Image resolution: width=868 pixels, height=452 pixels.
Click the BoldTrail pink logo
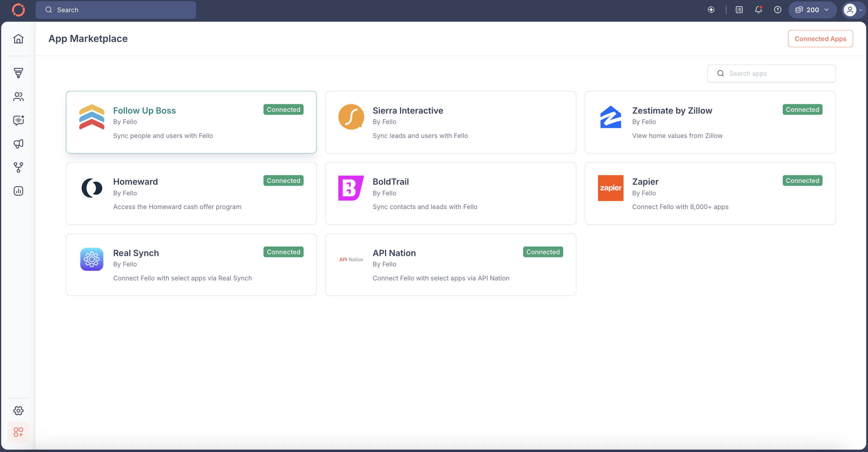(351, 188)
